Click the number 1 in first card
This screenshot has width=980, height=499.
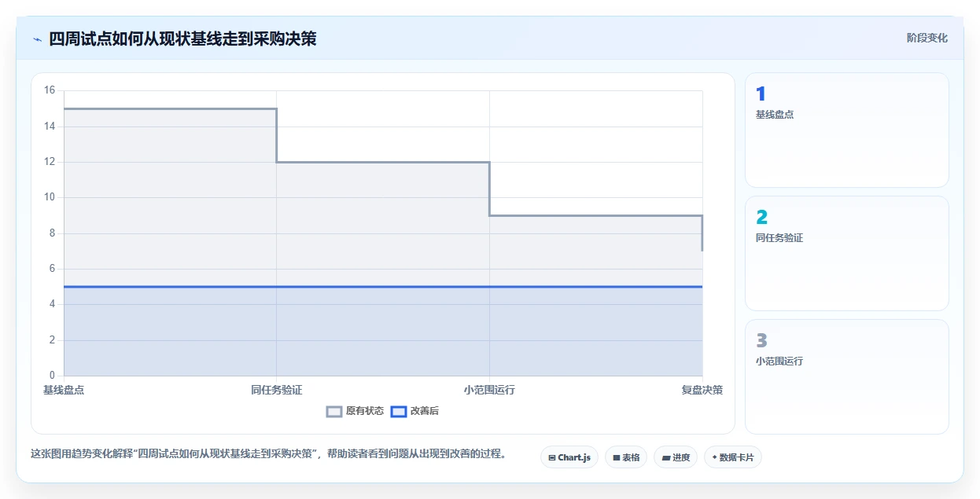coord(761,94)
